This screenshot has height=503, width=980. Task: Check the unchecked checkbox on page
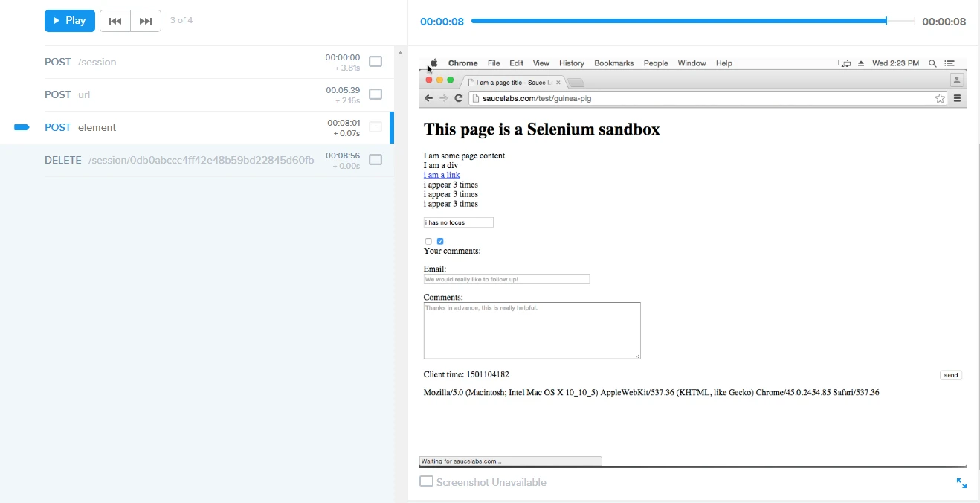pos(428,241)
